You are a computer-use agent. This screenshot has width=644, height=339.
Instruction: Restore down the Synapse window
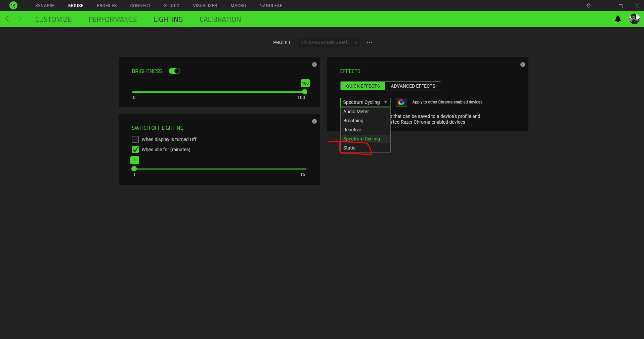621,6
